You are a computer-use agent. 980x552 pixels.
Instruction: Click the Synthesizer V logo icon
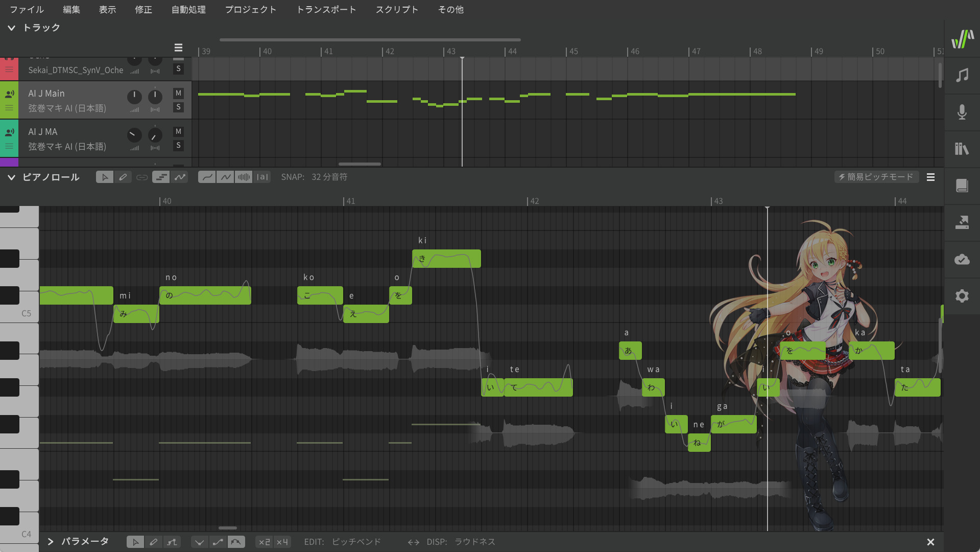click(x=962, y=39)
